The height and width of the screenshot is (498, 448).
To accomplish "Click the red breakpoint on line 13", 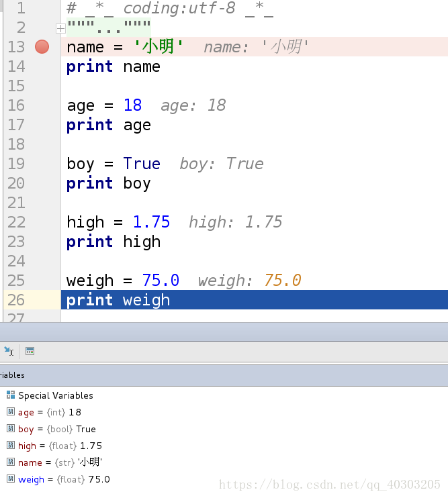I will coord(42,47).
